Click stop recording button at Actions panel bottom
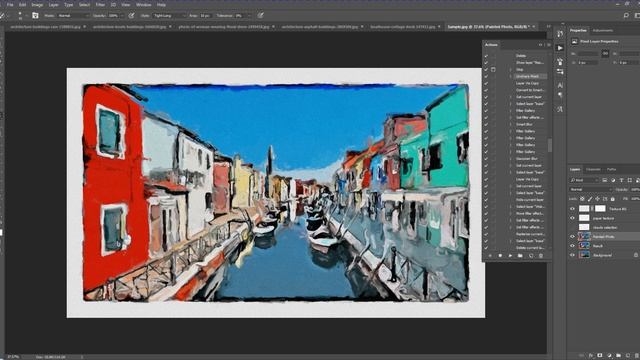 [x=490, y=256]
